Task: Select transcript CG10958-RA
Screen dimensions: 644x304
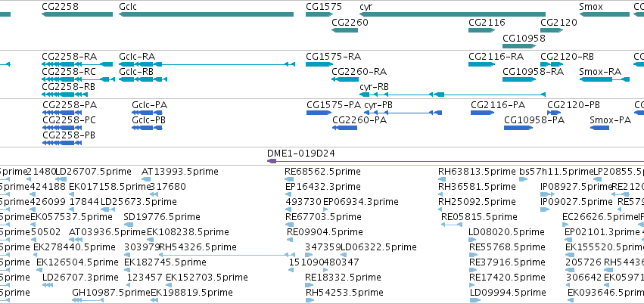Action: click(x=533, y=72)
